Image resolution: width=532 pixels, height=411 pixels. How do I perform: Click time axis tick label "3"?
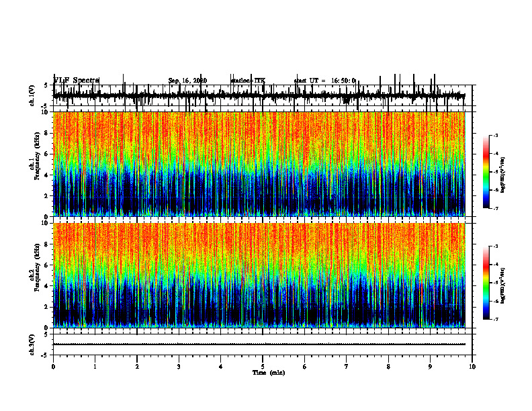(x=179, y=367)
